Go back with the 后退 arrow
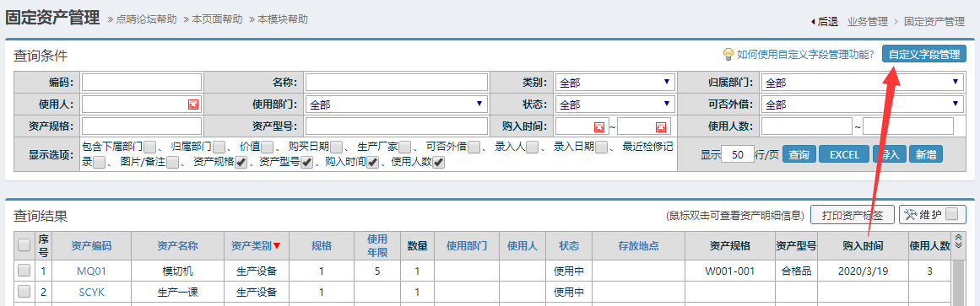The width and height of the screenshot is (980, 306). click(824, 21)
